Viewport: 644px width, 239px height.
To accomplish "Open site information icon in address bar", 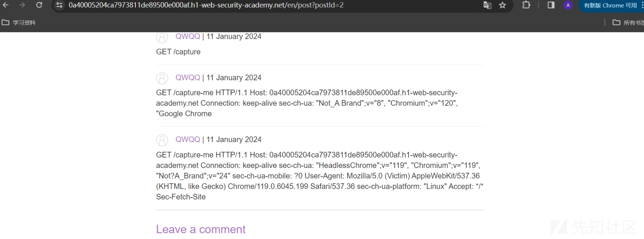I will pyautogui.click(x=59, y=5).
